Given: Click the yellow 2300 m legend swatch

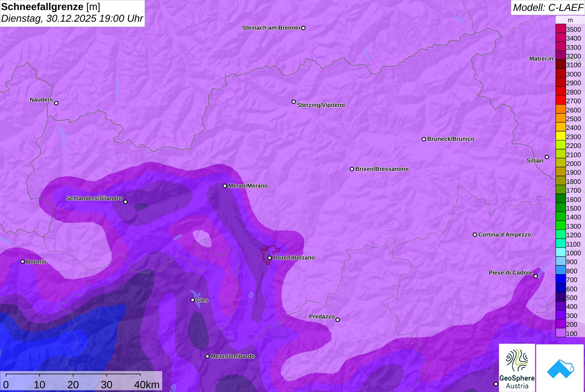Looking at the screenshot, I should coord(561,136).
